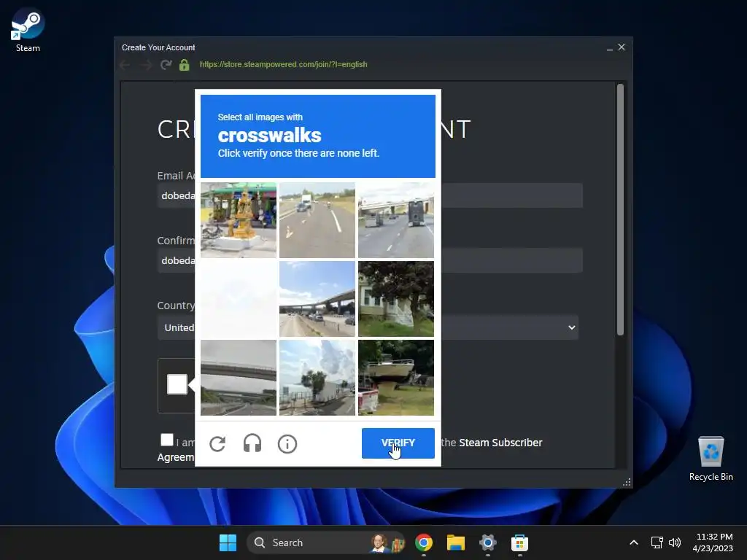Image resolution: width=747 pixels, height=560 pixels.
Task: Minimize the Create Your Account window
Action: tap(609, 47)
